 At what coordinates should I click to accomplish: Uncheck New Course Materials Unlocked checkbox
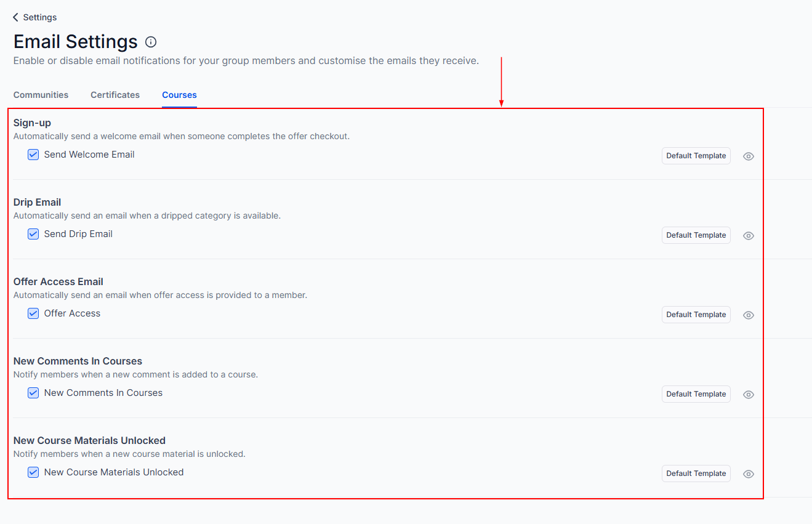[33, 472]
